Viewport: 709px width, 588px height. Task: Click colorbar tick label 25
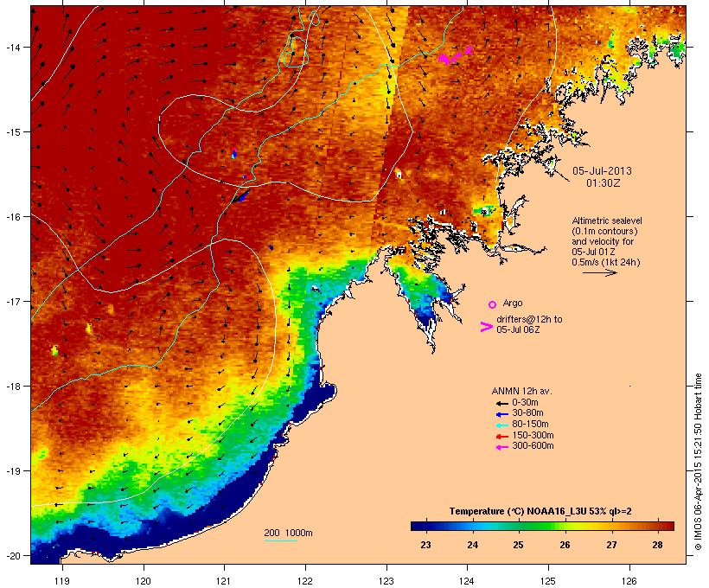pos(518,545)
